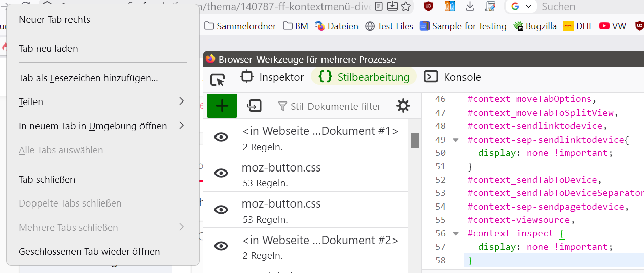644x273 pixels.
Task: Import a stylesheet with the import icon
Action: (x=254, y=106)
